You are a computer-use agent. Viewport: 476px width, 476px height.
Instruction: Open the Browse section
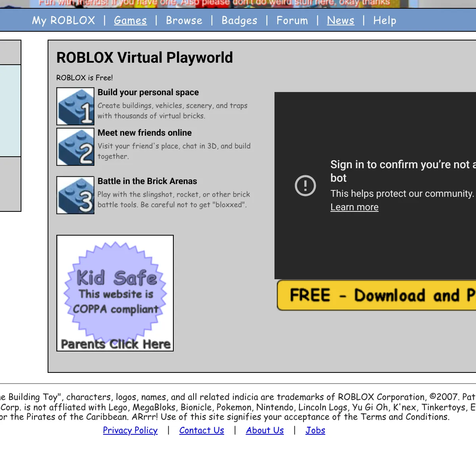pos(184,20)
